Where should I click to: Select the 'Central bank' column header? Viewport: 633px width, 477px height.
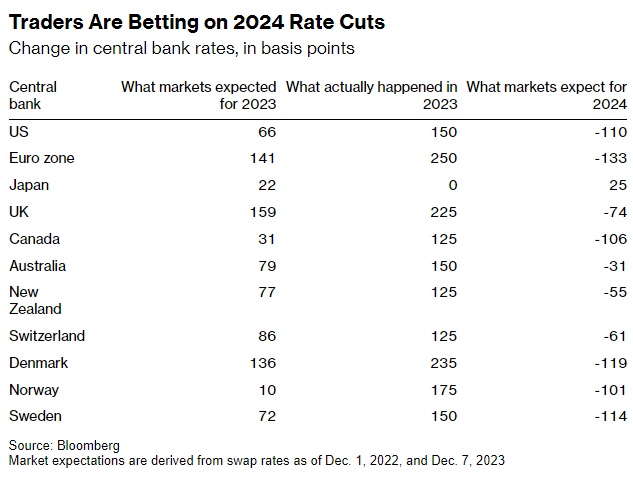pyautogui.click(x=33, y=95)
